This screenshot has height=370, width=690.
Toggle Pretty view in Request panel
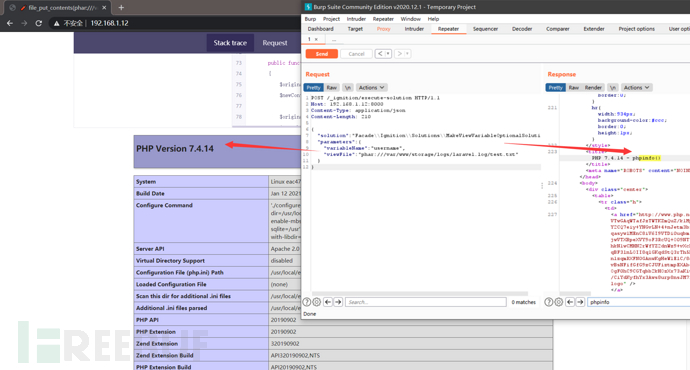point(313,88)
